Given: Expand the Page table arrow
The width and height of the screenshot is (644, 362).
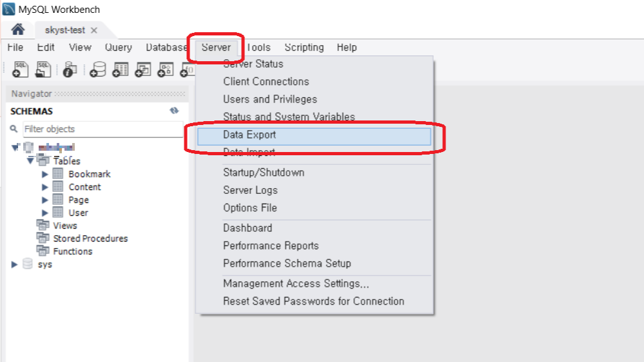Looking at the screenshot, I should click(44, 200).
